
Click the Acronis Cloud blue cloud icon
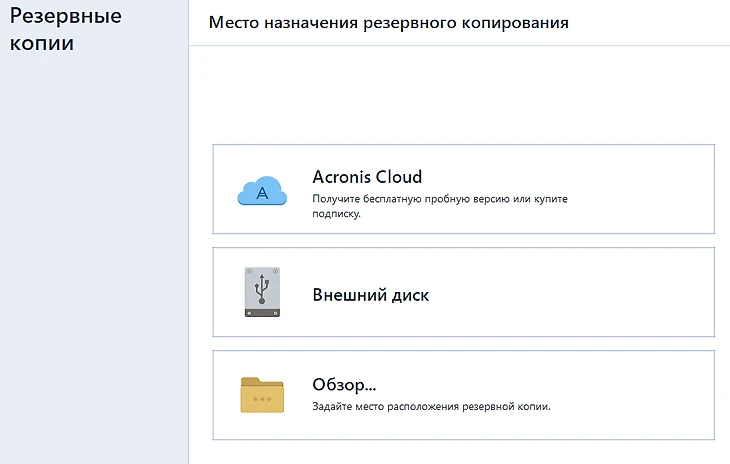[262, 189]
